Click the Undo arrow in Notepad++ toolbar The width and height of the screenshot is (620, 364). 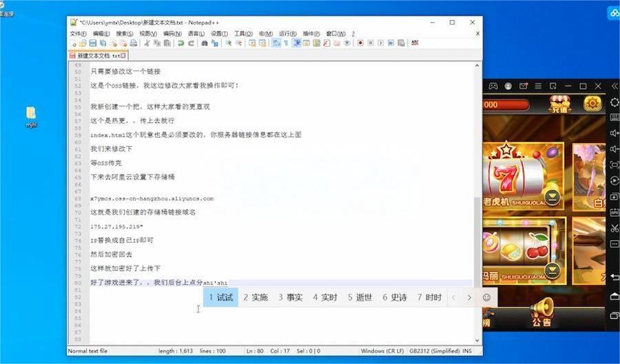180,43
